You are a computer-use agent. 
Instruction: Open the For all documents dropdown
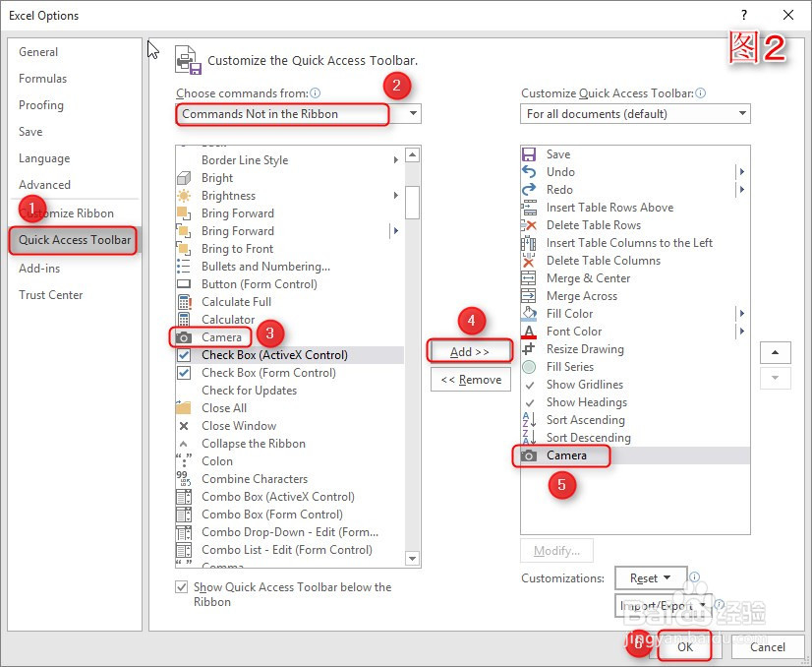click(635, 114)
